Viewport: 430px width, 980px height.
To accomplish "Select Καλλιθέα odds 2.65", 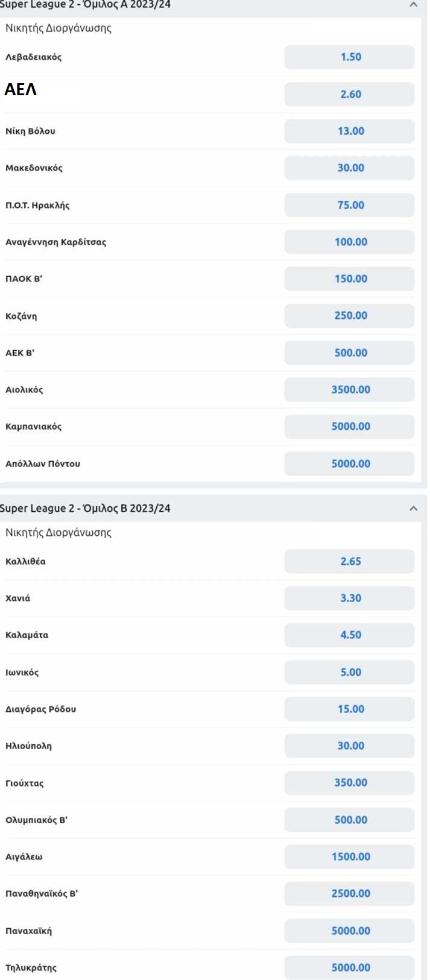I will click(x=350, y=561).
